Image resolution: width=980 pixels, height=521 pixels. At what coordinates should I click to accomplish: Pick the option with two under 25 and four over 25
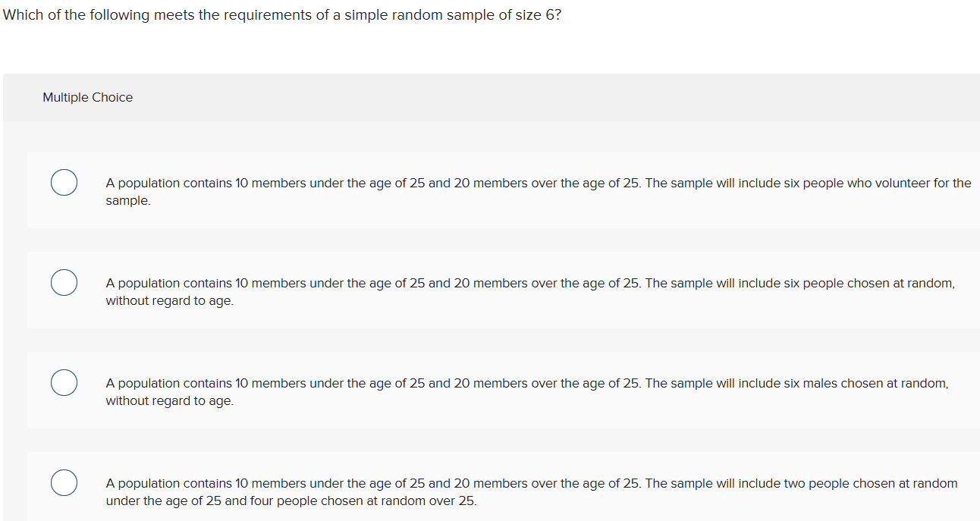[x=64, y=482]
